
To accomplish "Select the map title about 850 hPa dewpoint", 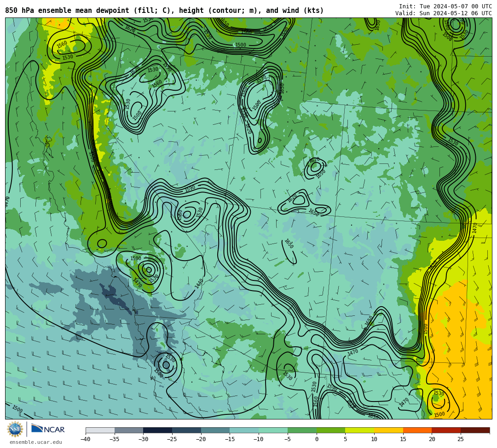I will click(x=164, y=11).
